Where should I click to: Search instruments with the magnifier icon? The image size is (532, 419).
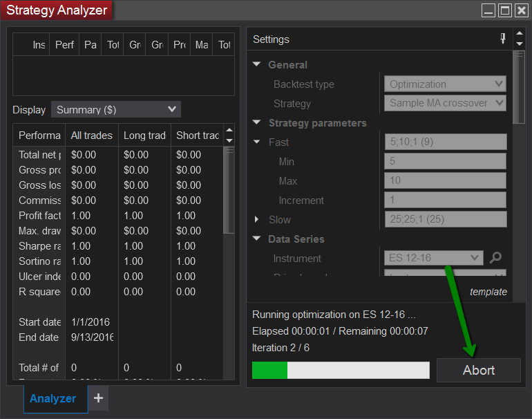495,258
